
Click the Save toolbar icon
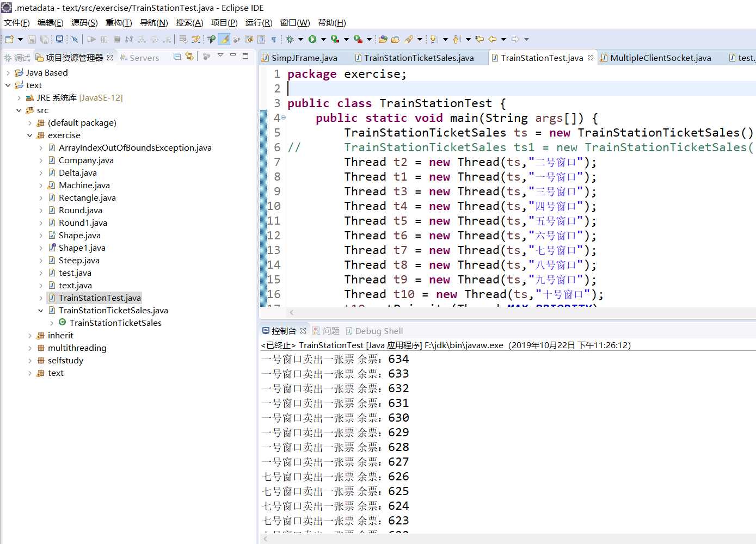32,39
